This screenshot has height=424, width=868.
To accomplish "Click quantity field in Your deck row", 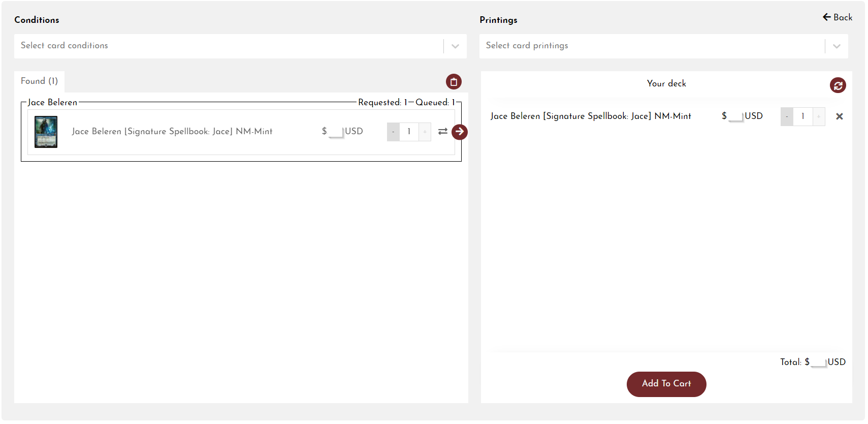I will point(803,116).
